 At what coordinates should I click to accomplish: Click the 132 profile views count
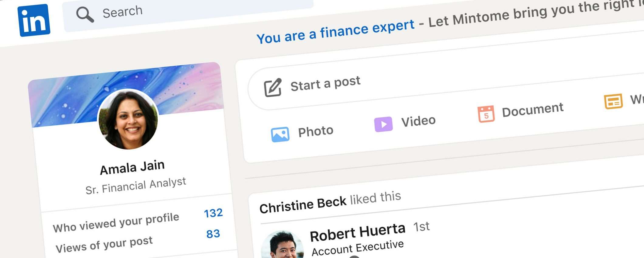click(x=213, y=213)
